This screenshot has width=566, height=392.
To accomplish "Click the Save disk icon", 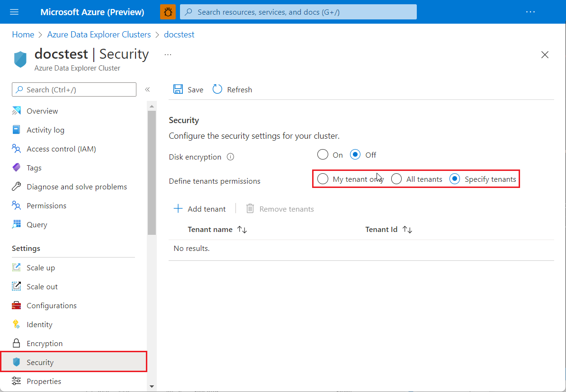I will point(178,89).
